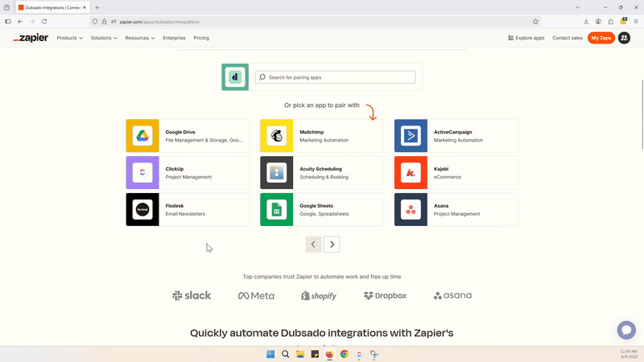This screenshot has height=362, width=644.
Task: Click the Dubsado logo icon beside search
Action: (235, 77)
